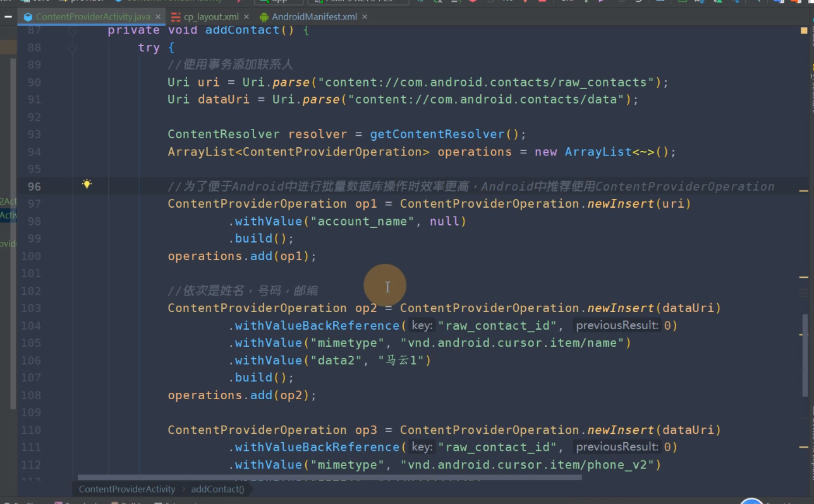
Task: Jump to the yellow warning stripe mark beside line 96
Action: [804, 189]
